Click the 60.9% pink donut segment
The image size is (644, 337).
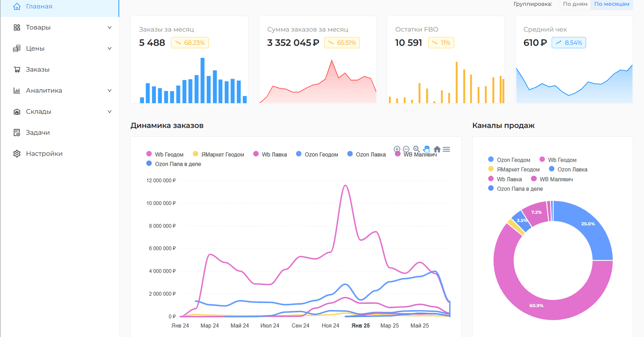click(x=537, y=305)
